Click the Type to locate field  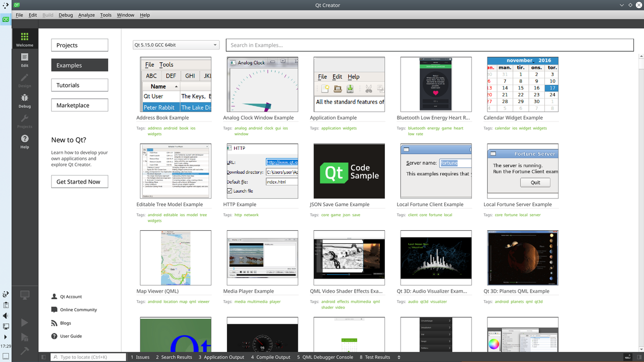coord(89,357)
